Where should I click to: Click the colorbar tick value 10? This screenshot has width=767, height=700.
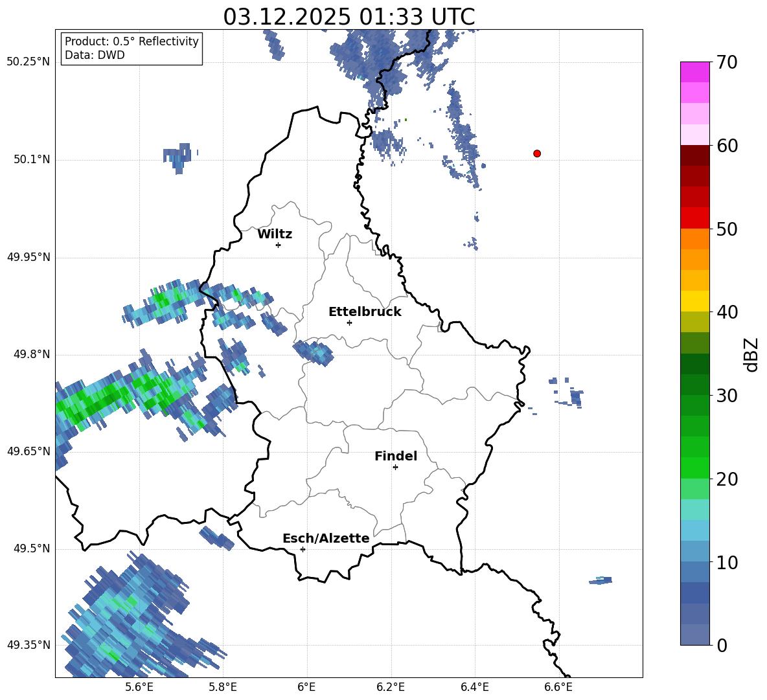[x=727, y=562]
